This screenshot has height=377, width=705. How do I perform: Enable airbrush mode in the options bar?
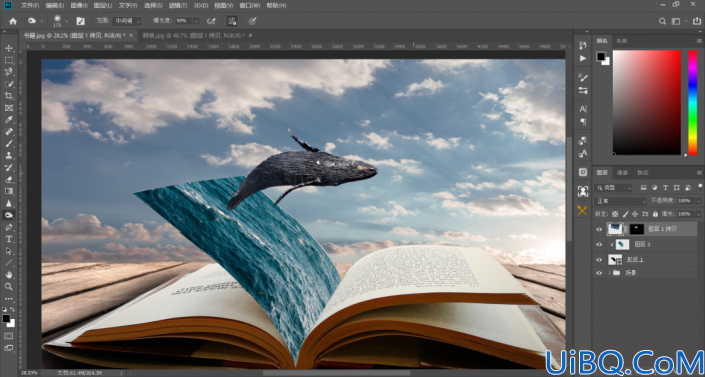click(211, 21)
